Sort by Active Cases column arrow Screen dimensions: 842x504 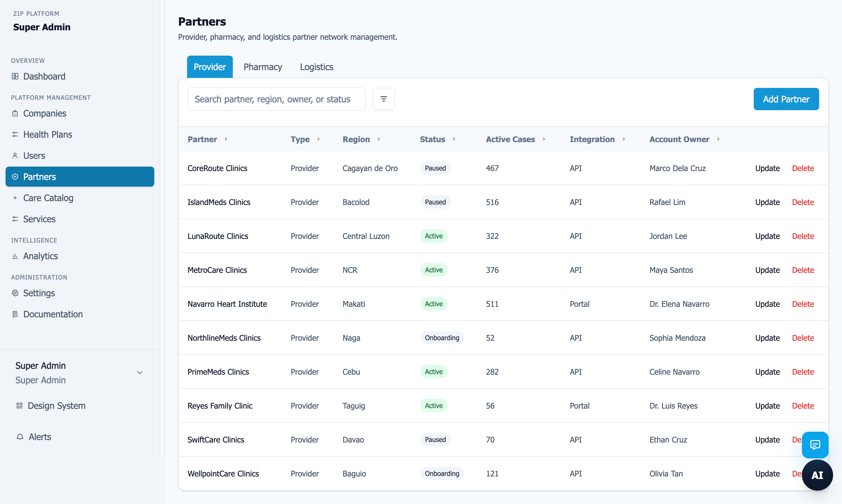point(544,139)
